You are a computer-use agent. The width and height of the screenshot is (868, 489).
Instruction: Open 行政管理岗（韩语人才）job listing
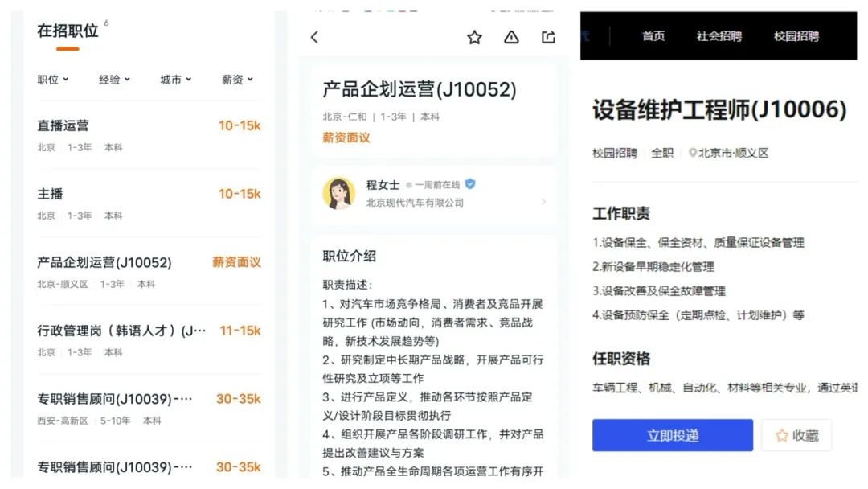coord(149,339)
